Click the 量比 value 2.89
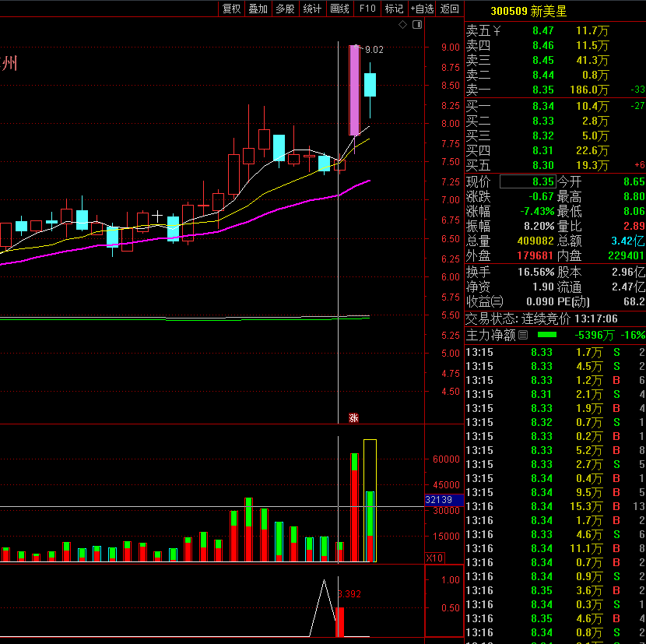Viewport: 646px width, 644px height. [634, 226]
